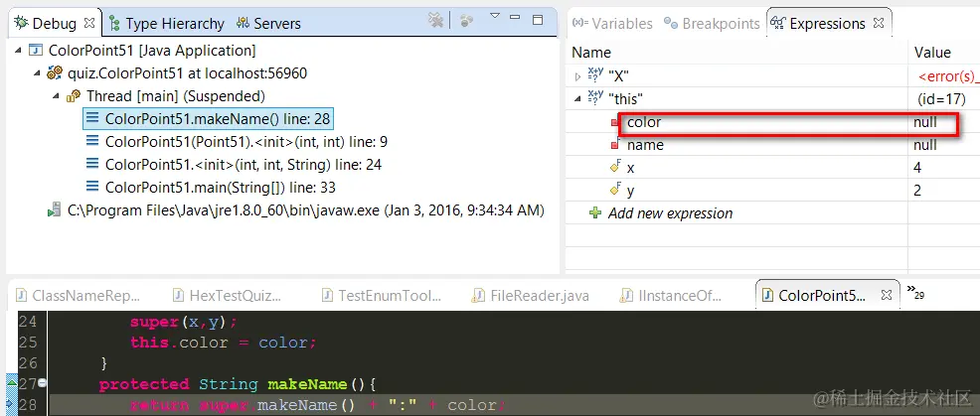Click the Type Hierarchy tab icon
Screen dimensions: 980x416
pyautogui.click(x=114, y=24)
